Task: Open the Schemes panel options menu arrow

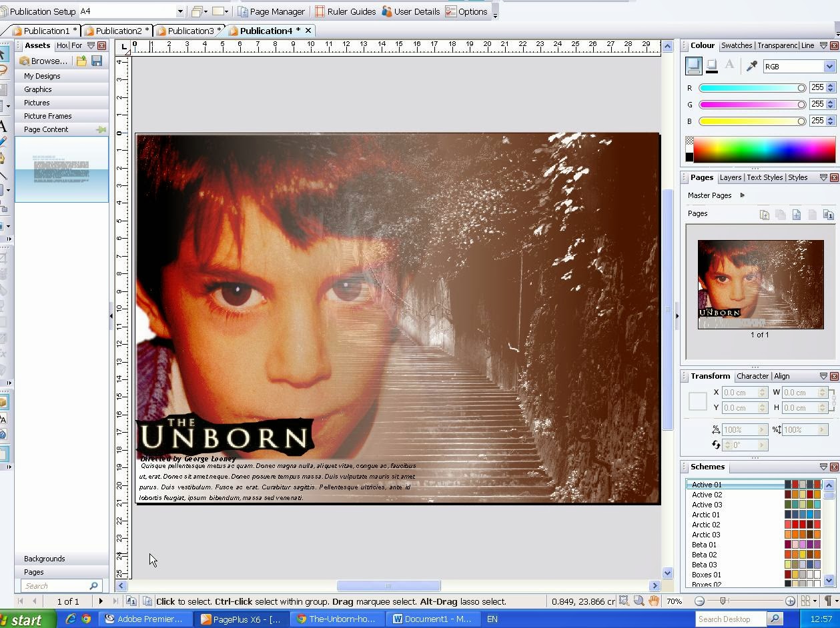Action: 823,467
